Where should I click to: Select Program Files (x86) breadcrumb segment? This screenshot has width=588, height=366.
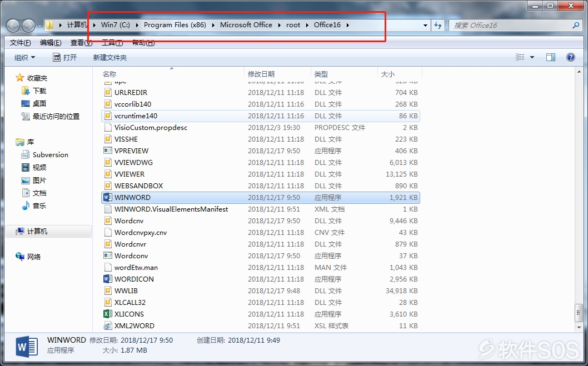[x=176, y=25]
